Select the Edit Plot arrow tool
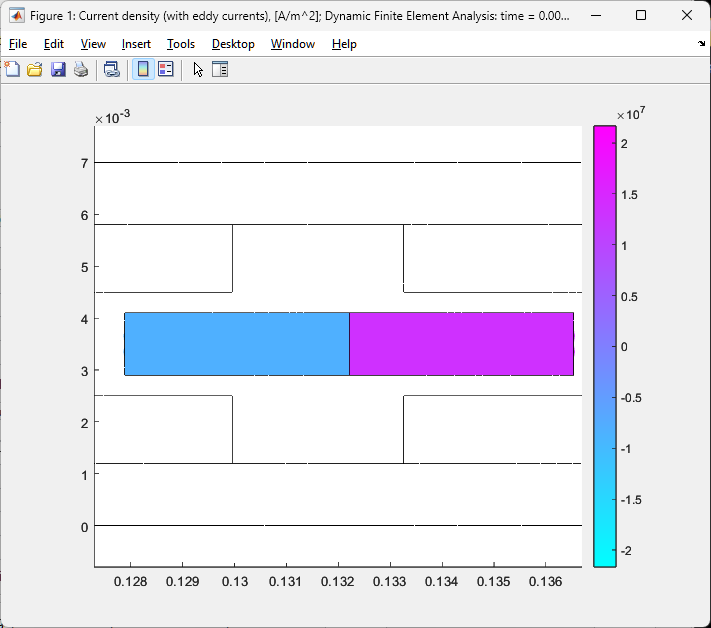 click(198, 69)
